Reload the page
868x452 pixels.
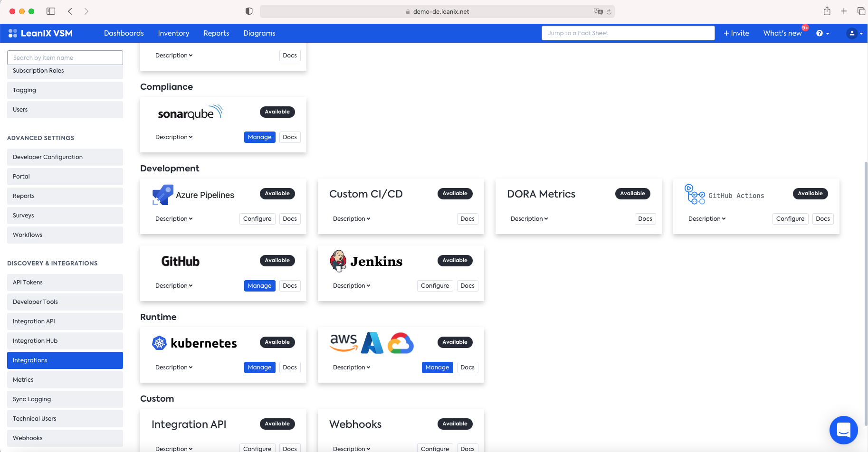point(609,11)
